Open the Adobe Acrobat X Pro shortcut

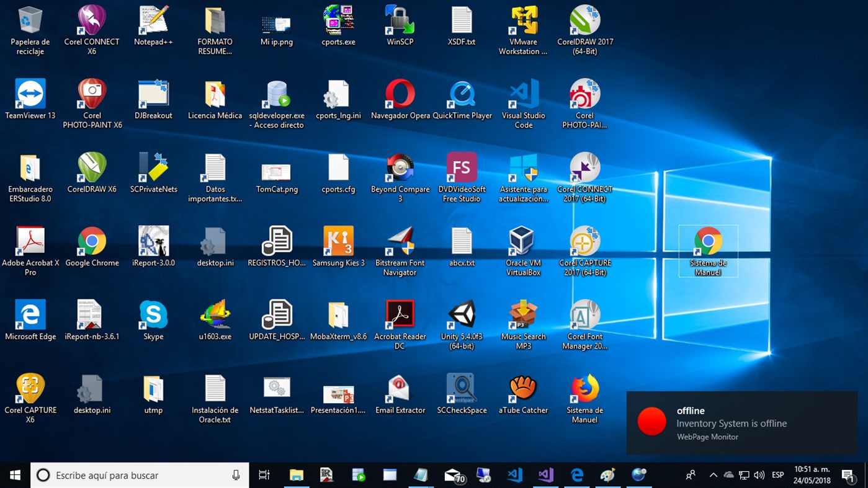click(x=30, y=251)
